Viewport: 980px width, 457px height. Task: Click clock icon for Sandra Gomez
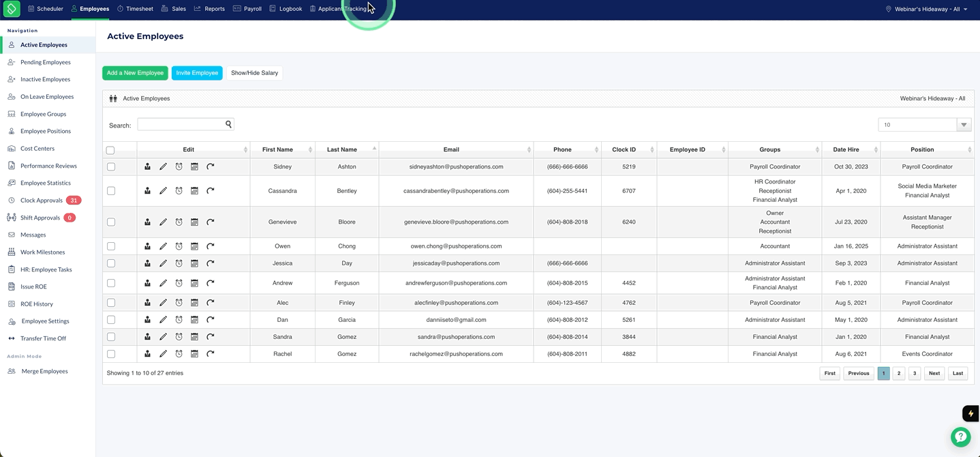tap(179, 337)
